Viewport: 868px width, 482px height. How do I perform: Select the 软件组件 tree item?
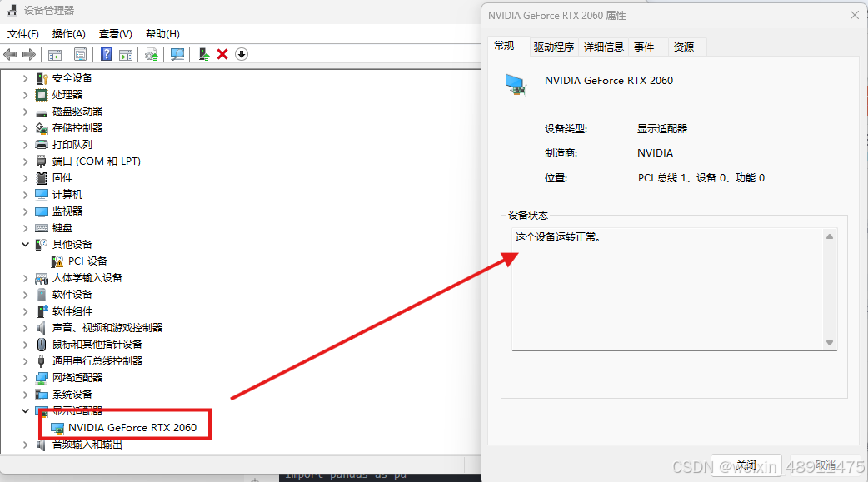point(72,311)
